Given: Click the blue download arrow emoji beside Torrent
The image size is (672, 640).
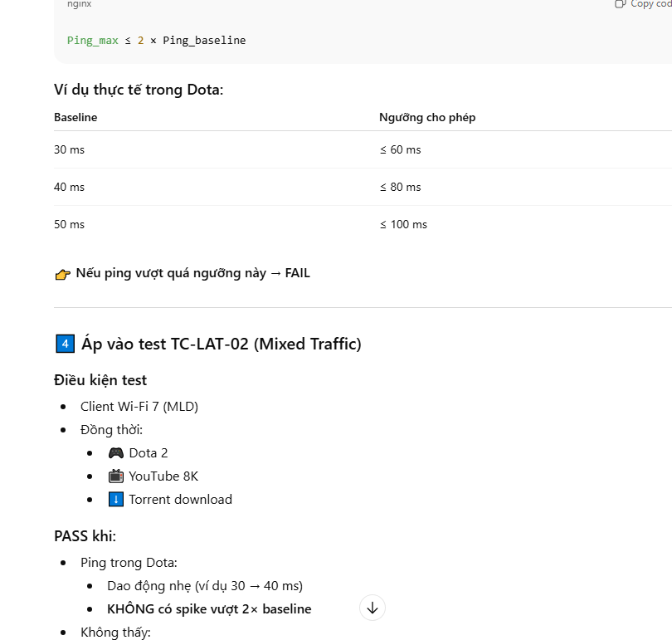Looking at the screenshot, I should [x=115, y=499].
